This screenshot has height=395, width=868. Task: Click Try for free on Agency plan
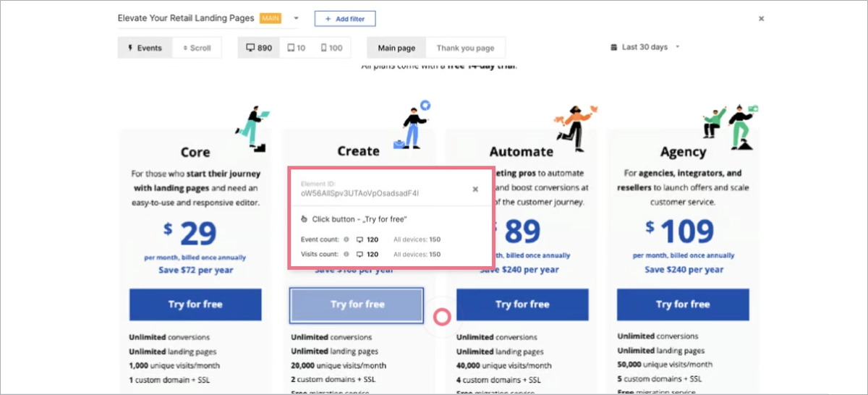(683, 305)
